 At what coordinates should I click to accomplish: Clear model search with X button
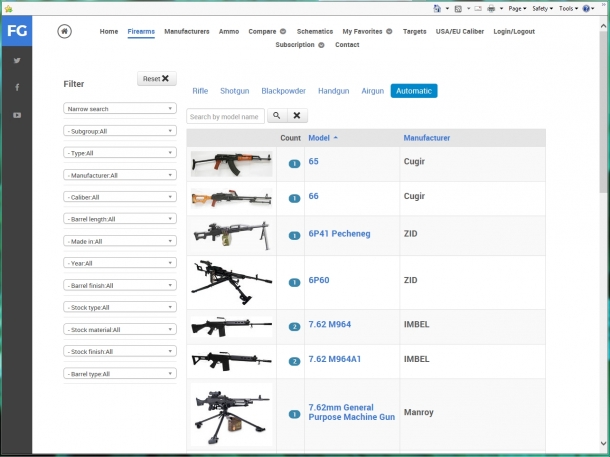(x=297, y=116)
